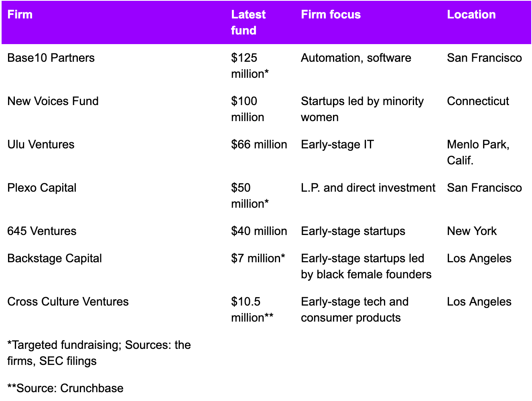Screen dimensions: 532x401
Task: Select 'Startups led by minority women' cell
Action: click(x=362, y=109)
